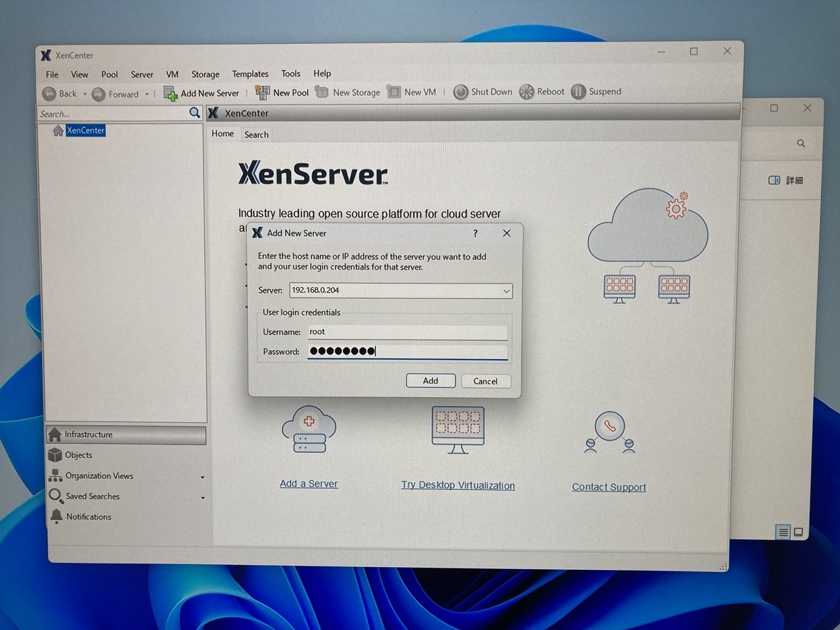Click the Forward arrow icon in toolbar

[99, 94]
